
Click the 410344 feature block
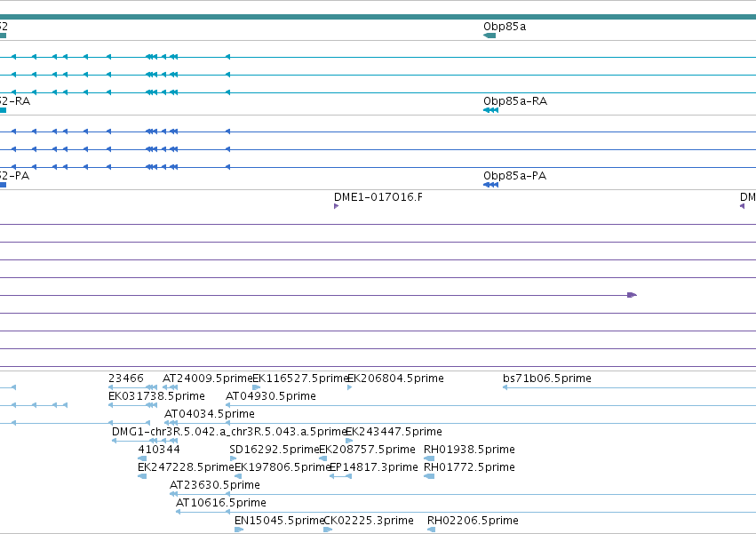tap(142, 458)
